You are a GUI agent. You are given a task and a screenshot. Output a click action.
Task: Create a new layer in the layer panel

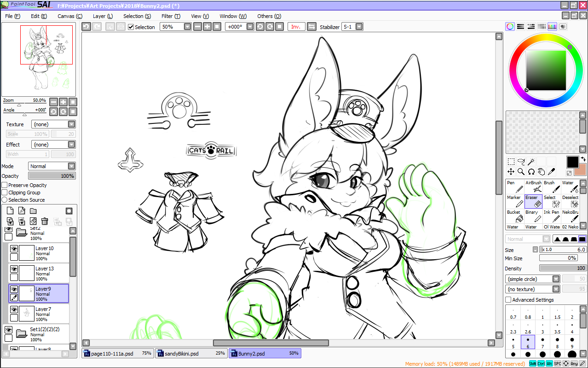(10, 211)
